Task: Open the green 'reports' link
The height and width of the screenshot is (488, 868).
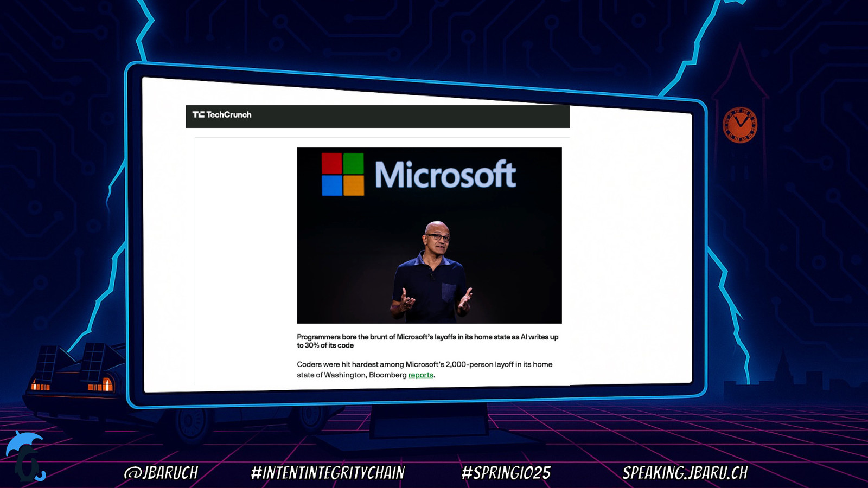Action: coord(420,375)
